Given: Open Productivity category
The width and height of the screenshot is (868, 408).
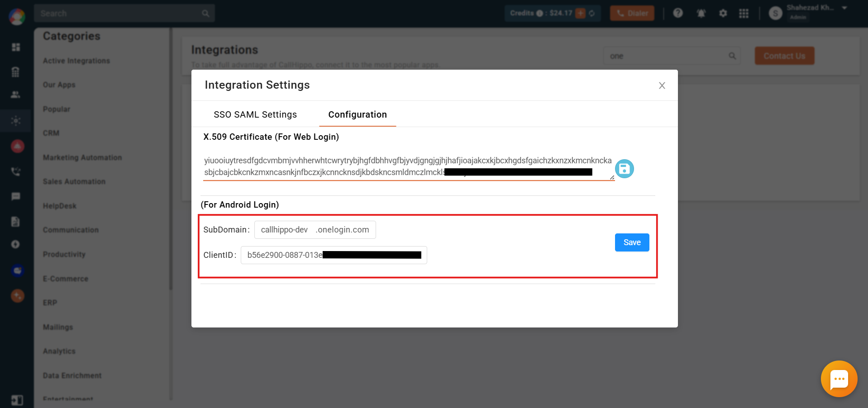Looking at the screenshot, I should point(64,254).
